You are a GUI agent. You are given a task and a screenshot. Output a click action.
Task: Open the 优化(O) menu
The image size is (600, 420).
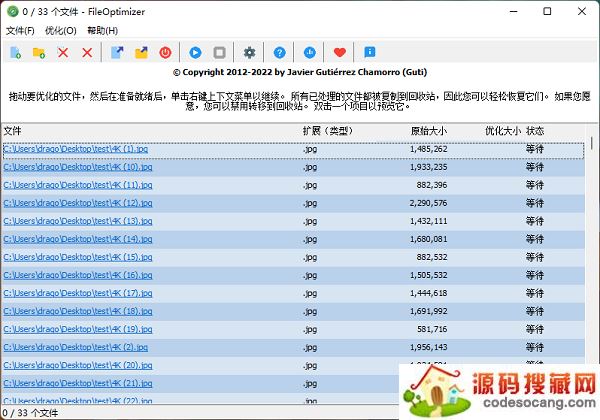pos(60,31)
